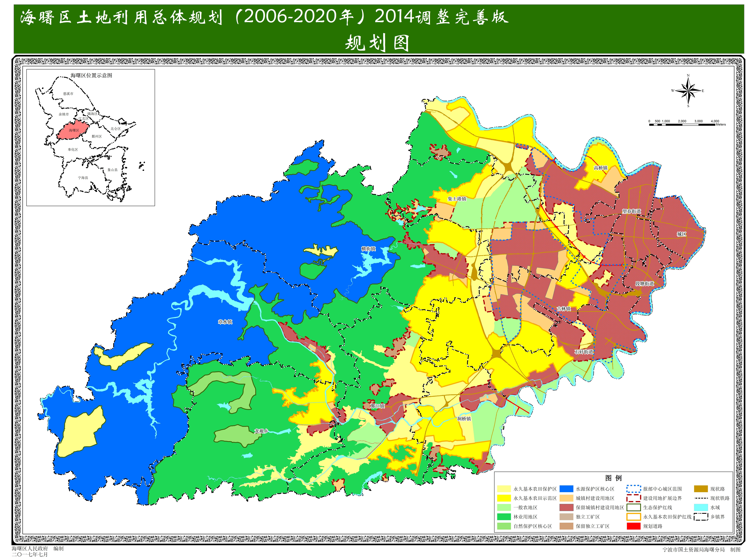Click 慈溪市 on the inset location map
Viewport: 756px width, 559px height.
coord(68,94)
